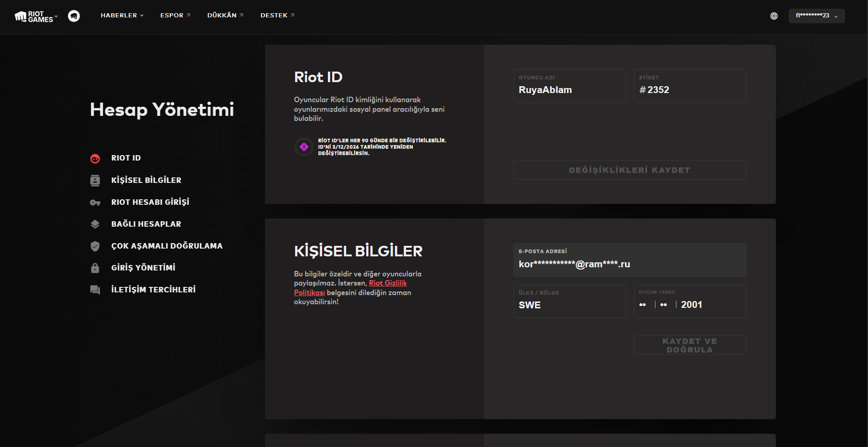Go to GİRİŞ YÖNETİMİ section
The height and width of the screenshot is (447, 868).
tap(143, 268)
